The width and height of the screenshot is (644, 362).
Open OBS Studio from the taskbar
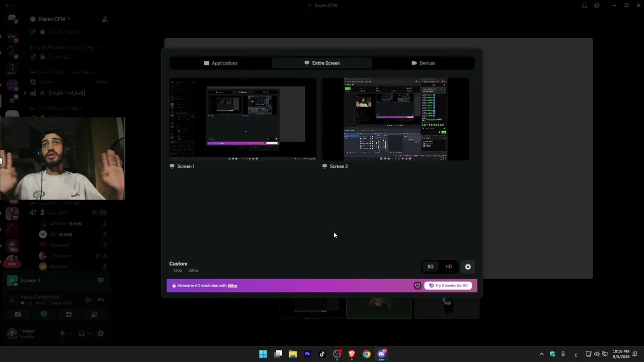tap(337, 354)
